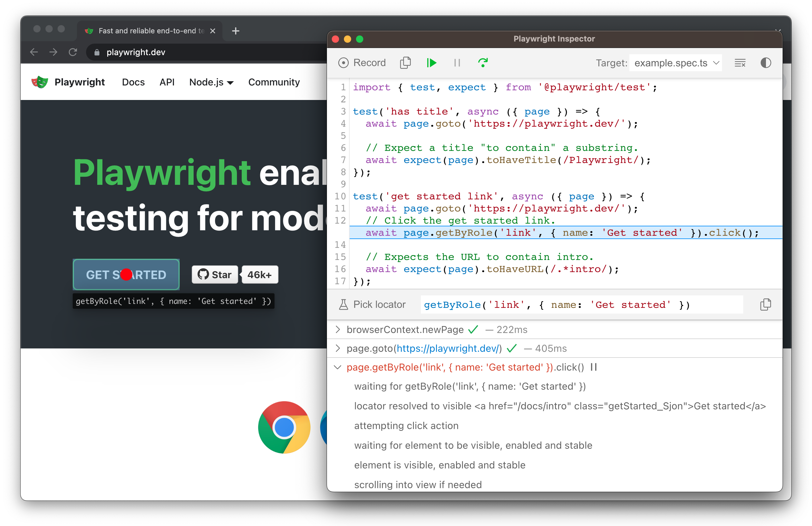Screen dimensions: 812x526
Task: Expand the page.goto log entry
Action: [x=338, y=348]
